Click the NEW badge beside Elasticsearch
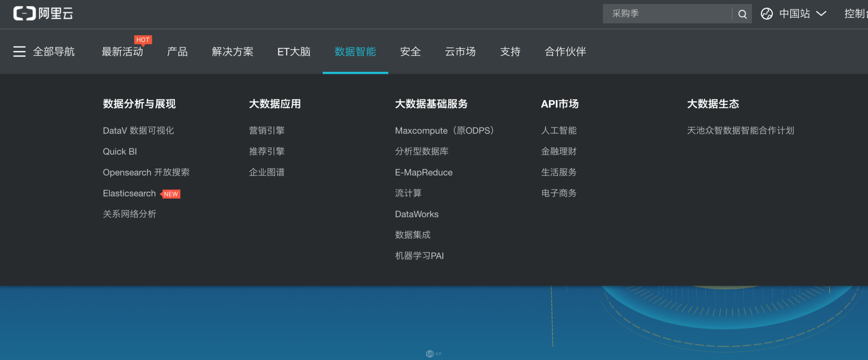This screenshot has width=868, height=360. point(170,194)
